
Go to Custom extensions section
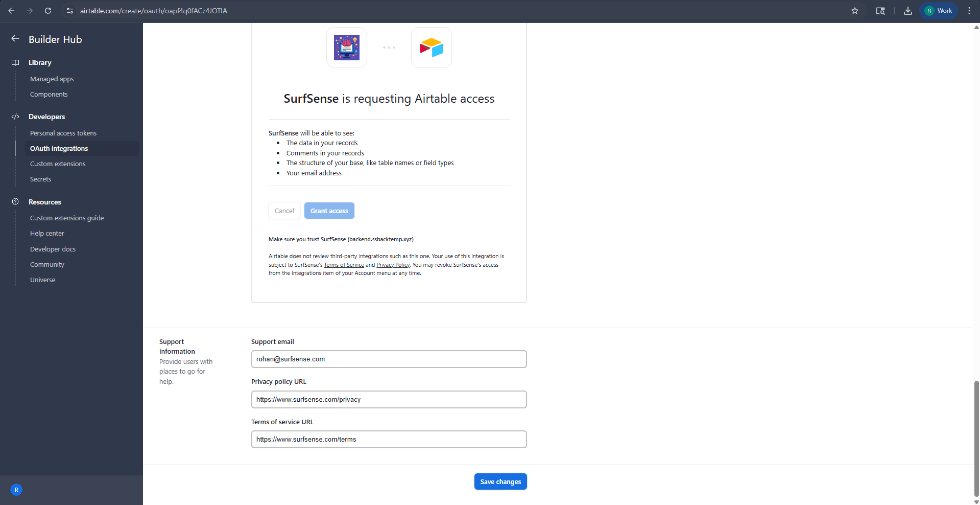pos(58,164)
